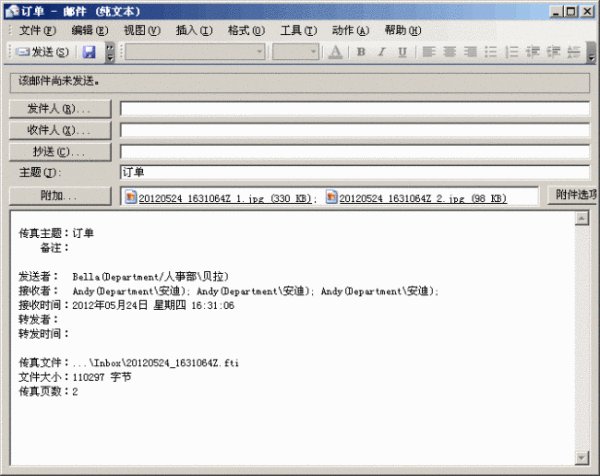The width and height of the screenshot is (600, 476).
Task: Close the 订单 mail window
Action: tap(587, 12)
